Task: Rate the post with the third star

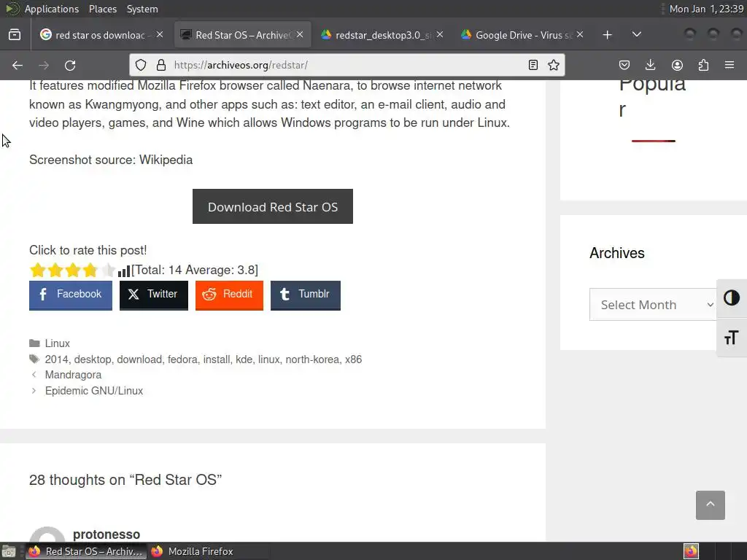Action: [73, 270]
